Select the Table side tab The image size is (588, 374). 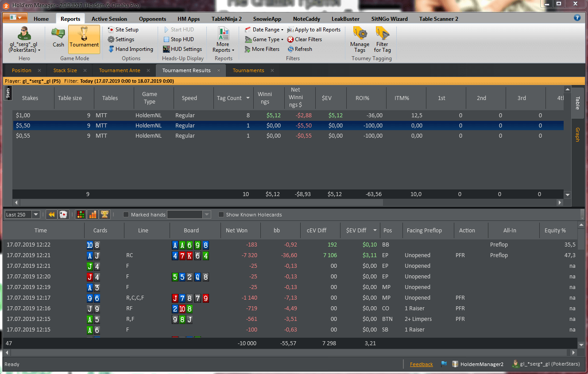[x=578, y=103]
